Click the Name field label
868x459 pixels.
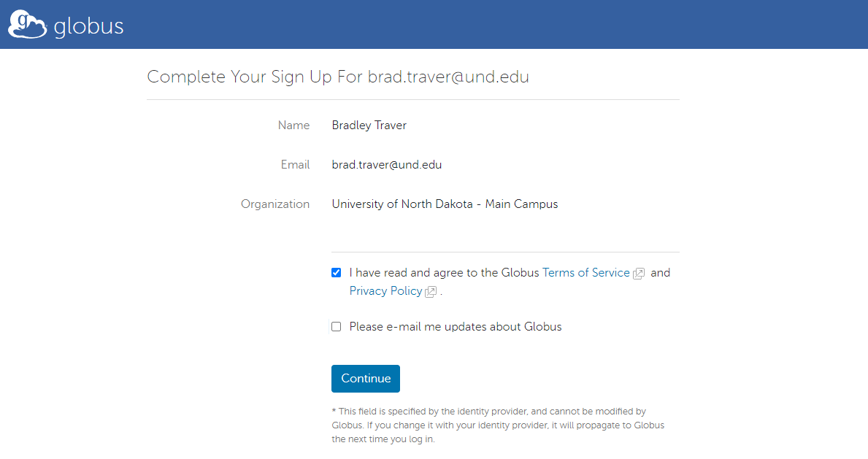(x=293, y=126)
